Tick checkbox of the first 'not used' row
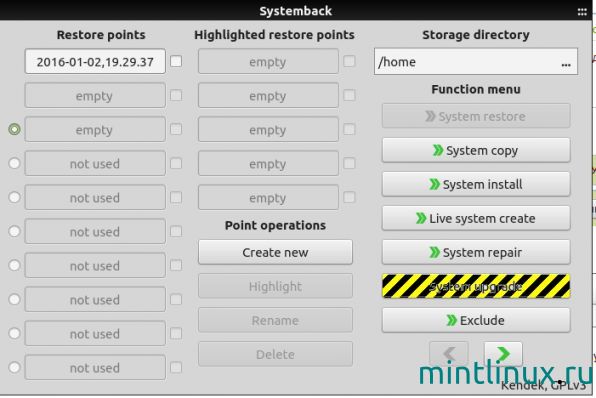This screenshot has height=398, width=596. [176, 163]
